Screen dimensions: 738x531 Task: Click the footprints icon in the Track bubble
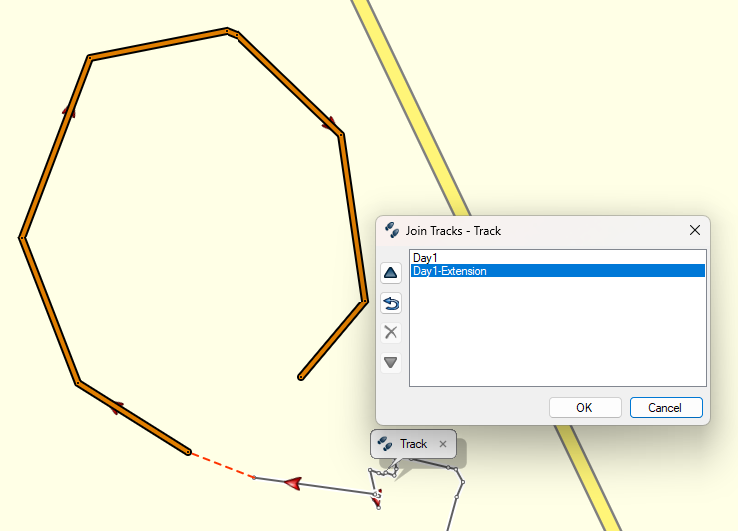385,444
